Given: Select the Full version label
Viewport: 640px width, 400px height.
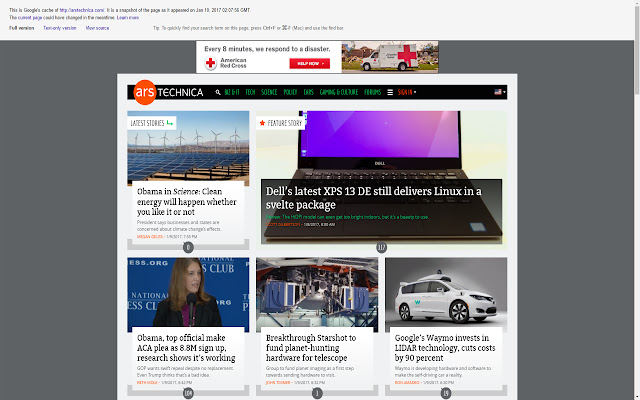Looking at the screenshot, I should 22,28.
